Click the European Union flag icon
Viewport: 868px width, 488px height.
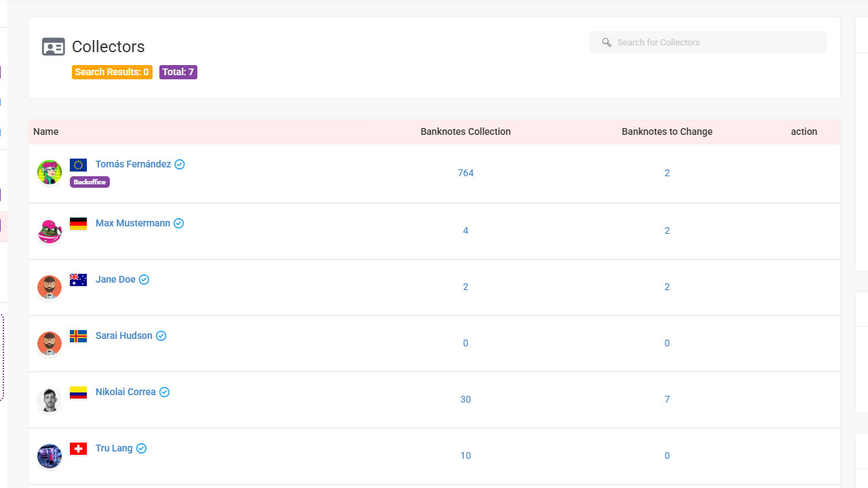click(78, 165)
